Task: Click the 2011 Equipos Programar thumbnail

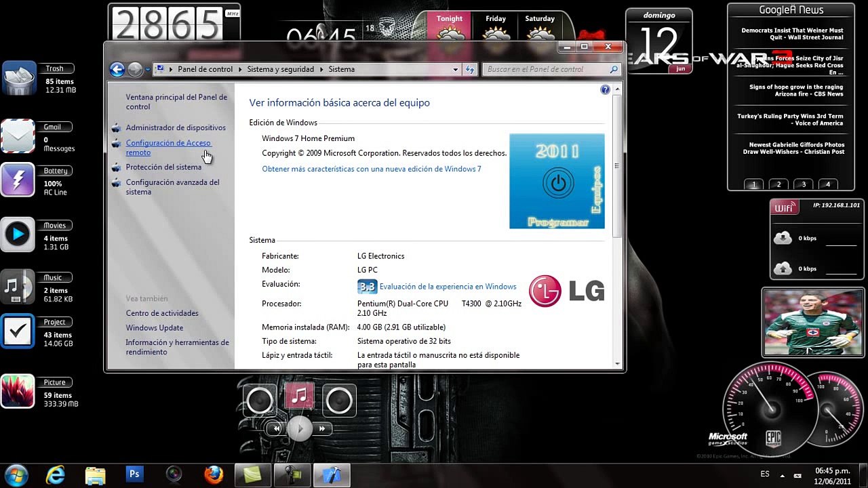Action: click(557, 181)
